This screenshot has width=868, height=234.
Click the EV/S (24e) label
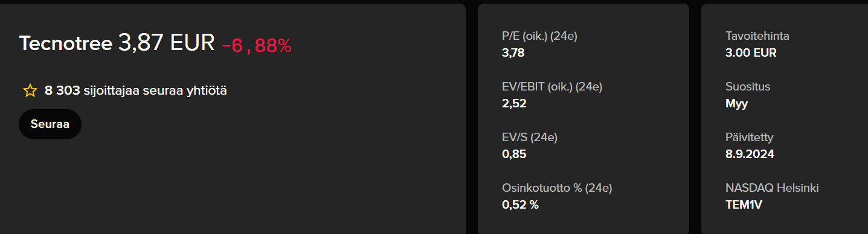pyautogui.click(x=530, y=138)
